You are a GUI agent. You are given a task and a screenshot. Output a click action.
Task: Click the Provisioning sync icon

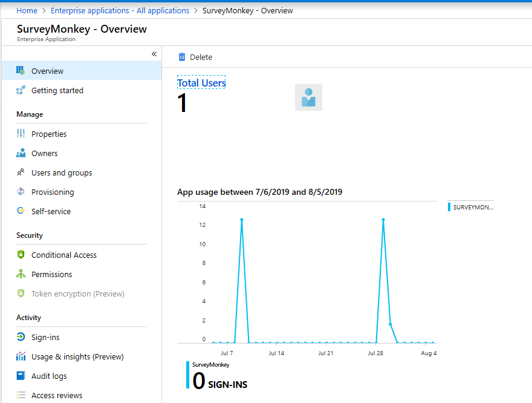tap(21, 191)
